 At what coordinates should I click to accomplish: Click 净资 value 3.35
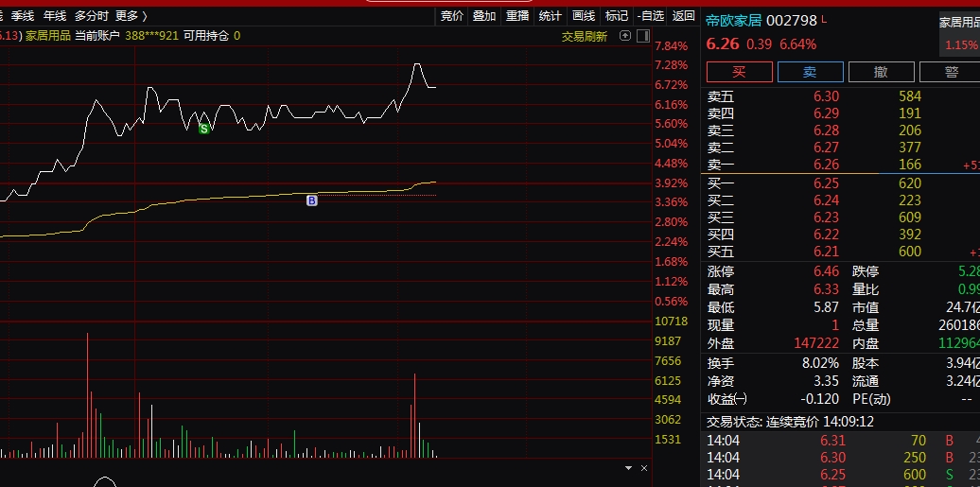(x=826, y=381)
